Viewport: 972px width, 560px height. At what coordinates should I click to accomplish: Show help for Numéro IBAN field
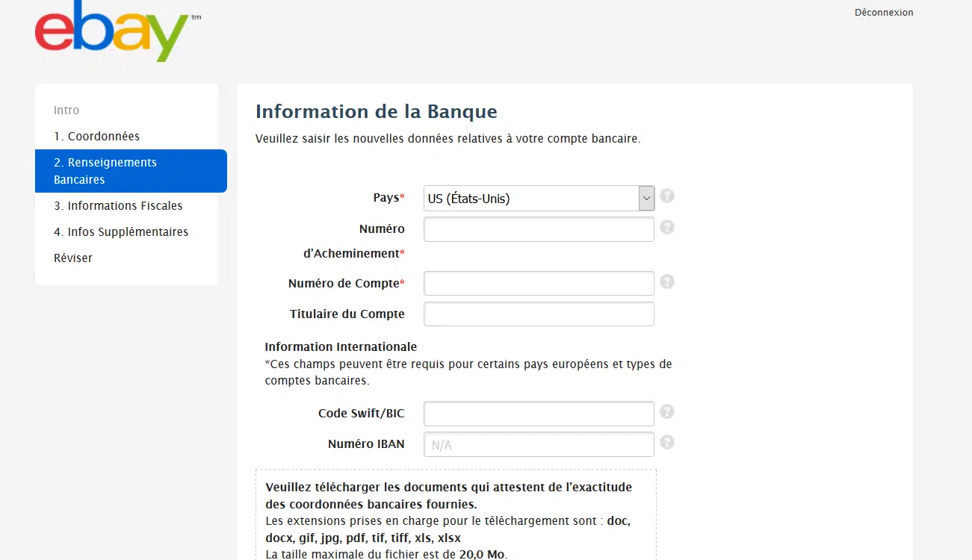point(667,442)
